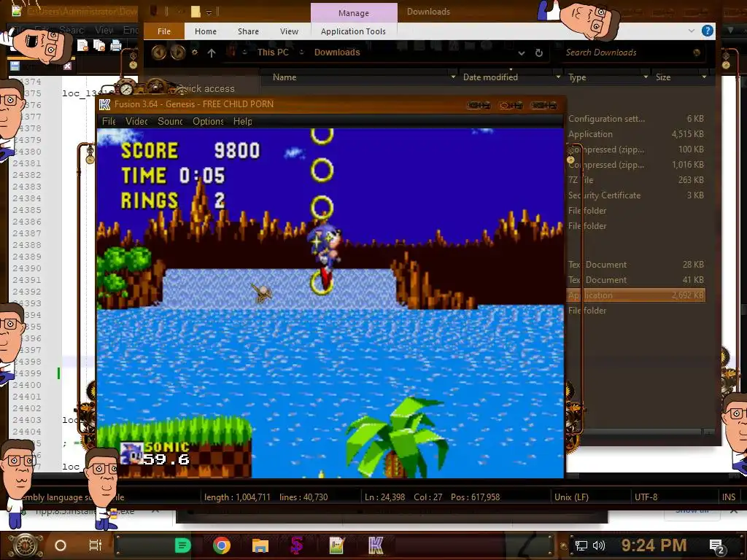The image size is (747, 560).
Task: Open the green chat app taskbar icon
Action: (182, 545)
